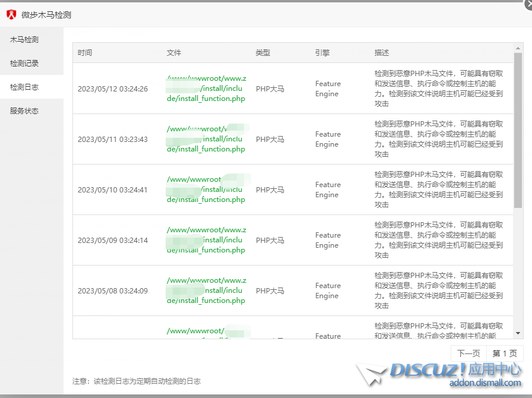Open file path in the 2023/05/10 row
This screenshot has width=532, height=398.
pyautogui.click(x=206, y=189)
